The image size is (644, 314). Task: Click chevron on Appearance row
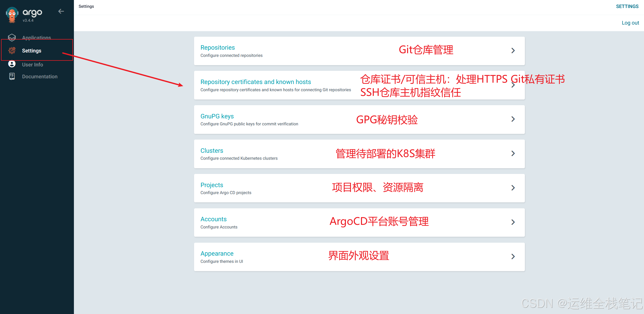pos(513,257)
